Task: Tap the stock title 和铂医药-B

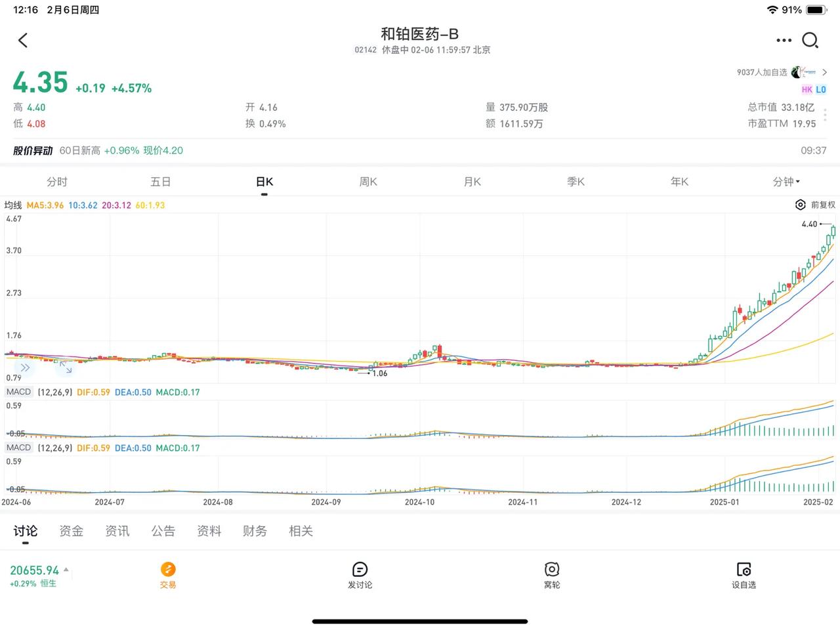Action: pos(420,33)
